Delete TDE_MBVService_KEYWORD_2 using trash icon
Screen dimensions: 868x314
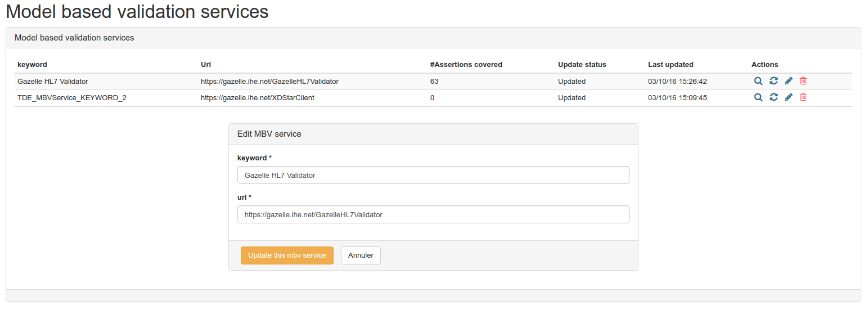point(803,97)
